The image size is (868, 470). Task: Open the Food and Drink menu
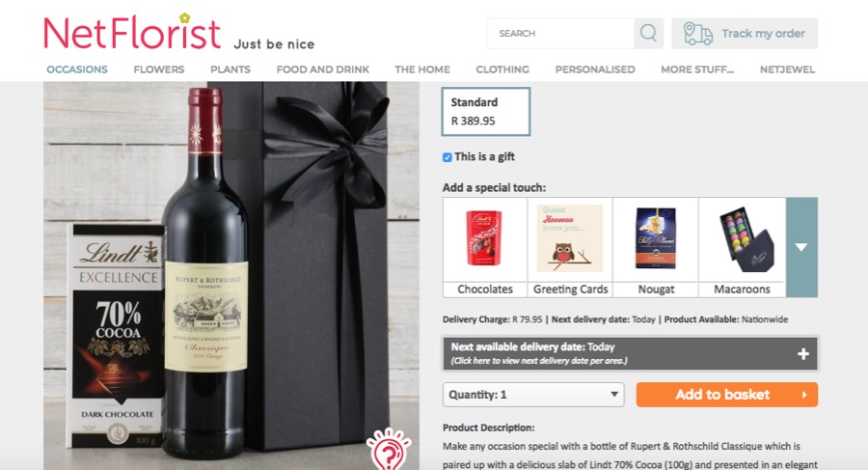click(323, 69)
